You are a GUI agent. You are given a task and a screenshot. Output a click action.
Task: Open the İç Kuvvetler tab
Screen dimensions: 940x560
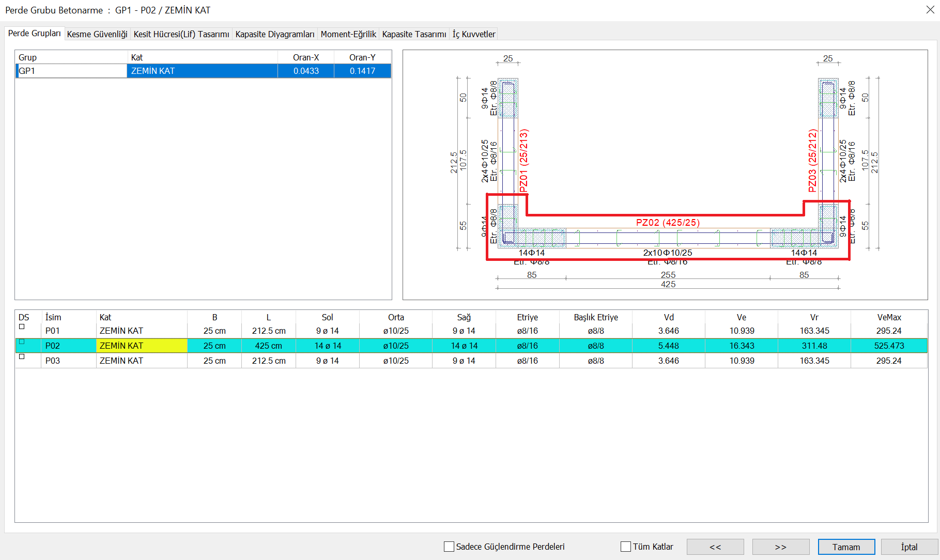[x=474, y=34]
